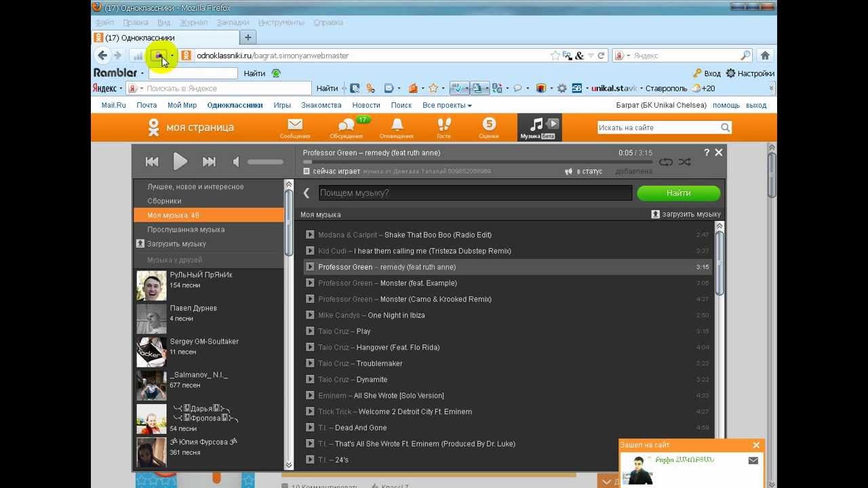Click the green Найти button
The height and width of the screenshot is (488, 868).
point(678,193)
